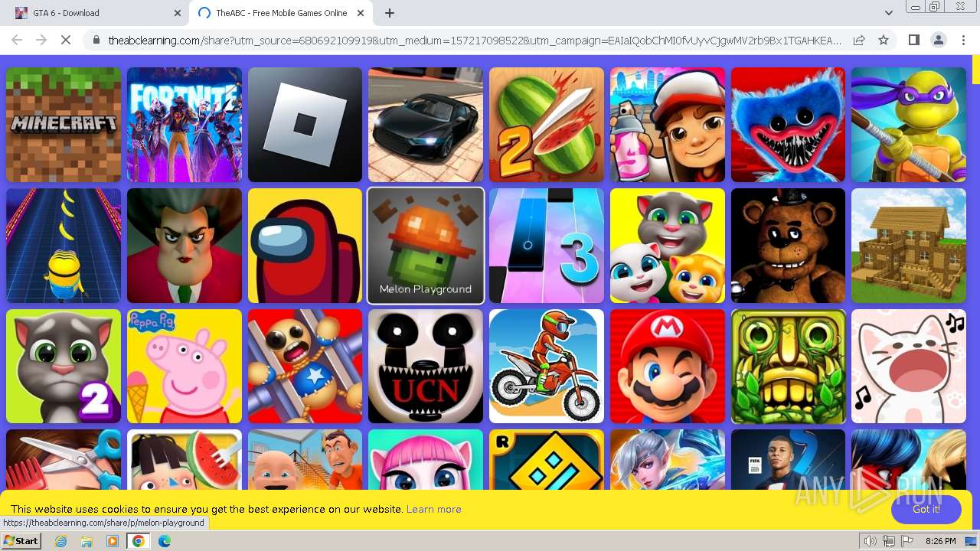Screen dimensions: 980x551
Task: Focus the theabclearning.com address bar
Action: tap(475, 40)
